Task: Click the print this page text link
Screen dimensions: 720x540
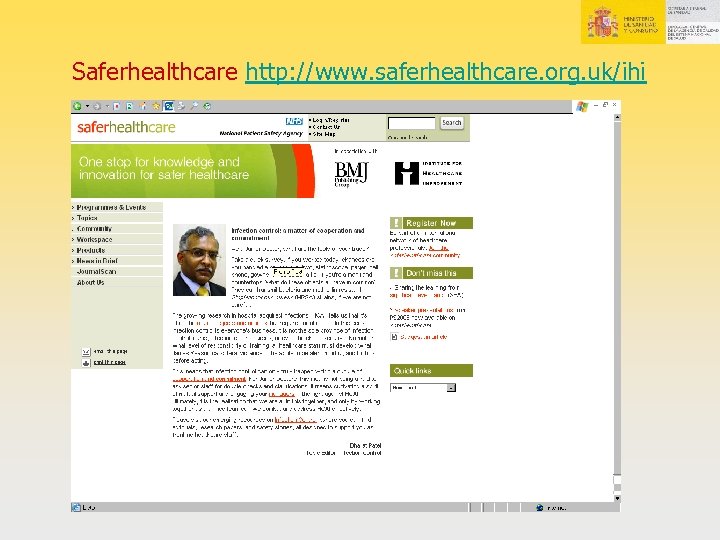Action: (110, 362)
